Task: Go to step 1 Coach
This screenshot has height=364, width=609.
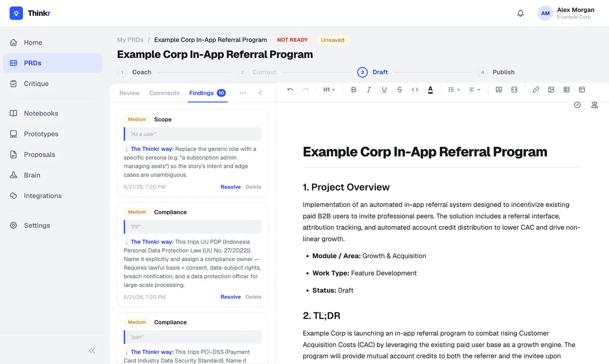Action: pos(135,72)
